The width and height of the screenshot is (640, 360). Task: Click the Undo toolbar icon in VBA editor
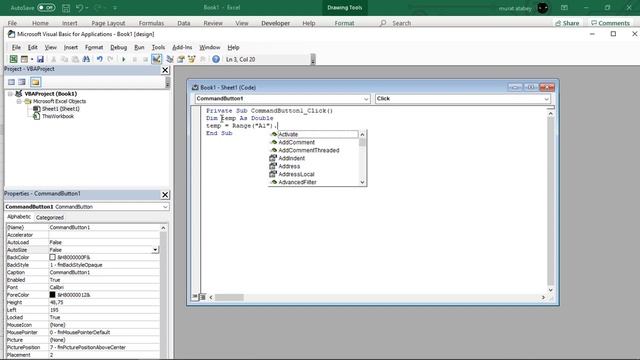pos(100,59)
